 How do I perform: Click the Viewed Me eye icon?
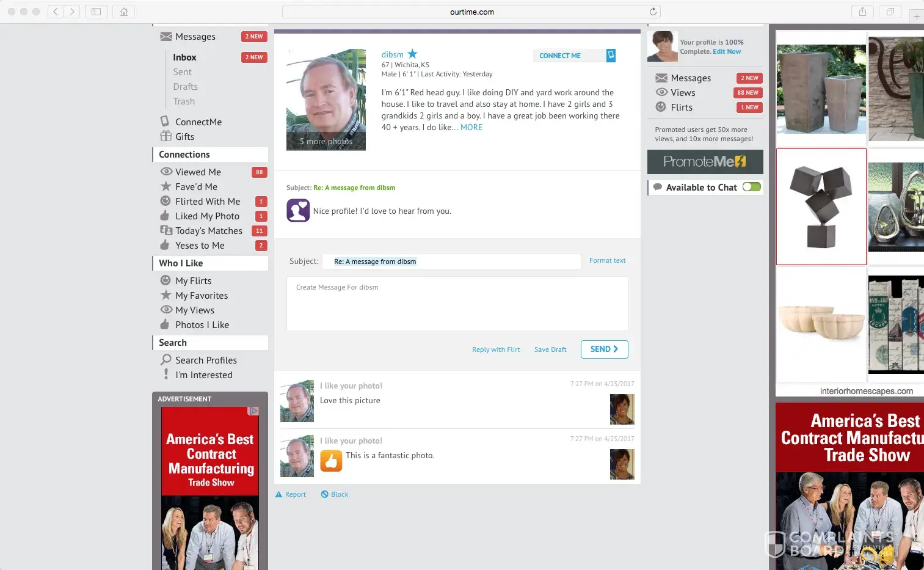click(x=166, y=172)
